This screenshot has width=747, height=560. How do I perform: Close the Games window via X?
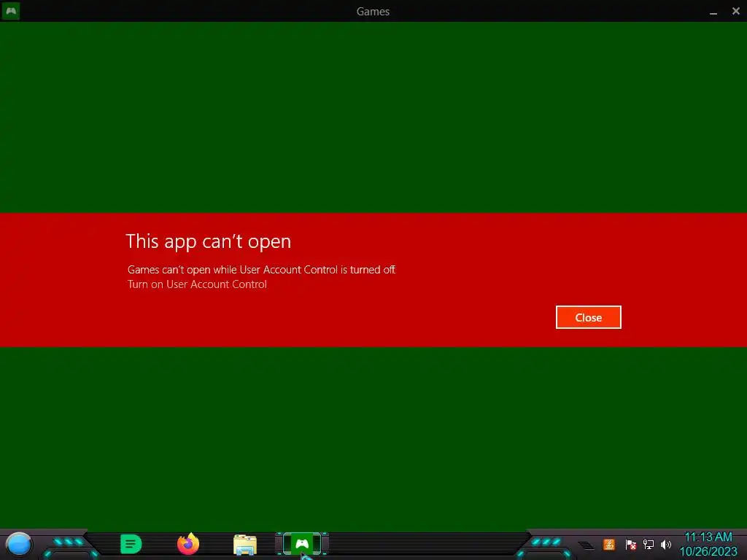pos(735,11)
